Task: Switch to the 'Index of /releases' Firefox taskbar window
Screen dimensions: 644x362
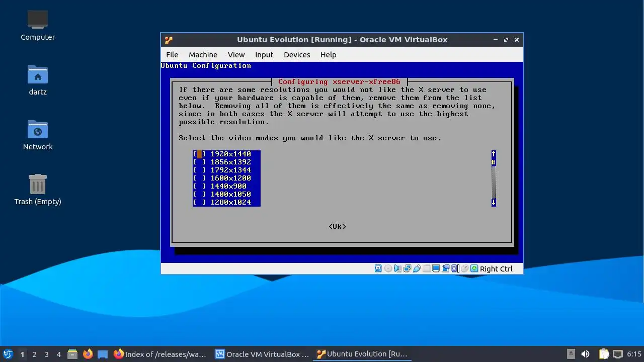Action: [x=160, y=354]
